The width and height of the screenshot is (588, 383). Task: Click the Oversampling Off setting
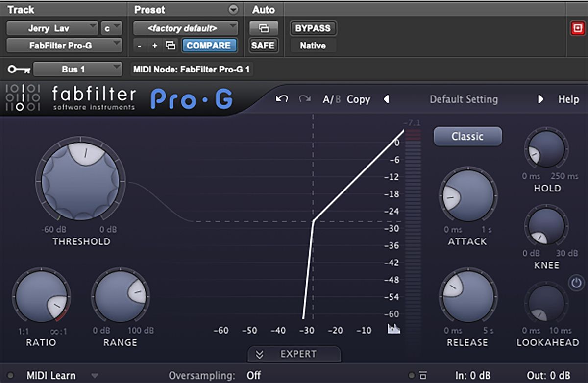pos(254,376)
